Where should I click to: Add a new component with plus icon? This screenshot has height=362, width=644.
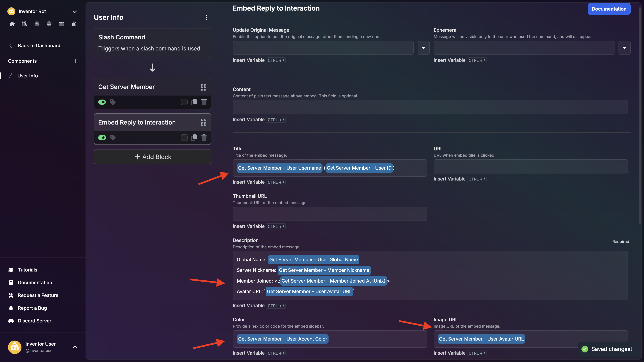coord(75,61)
